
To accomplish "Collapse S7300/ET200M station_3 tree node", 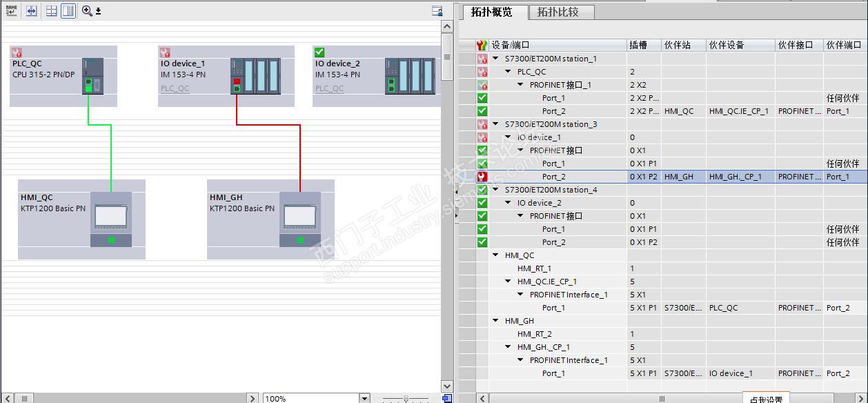I will click(495, 124).
